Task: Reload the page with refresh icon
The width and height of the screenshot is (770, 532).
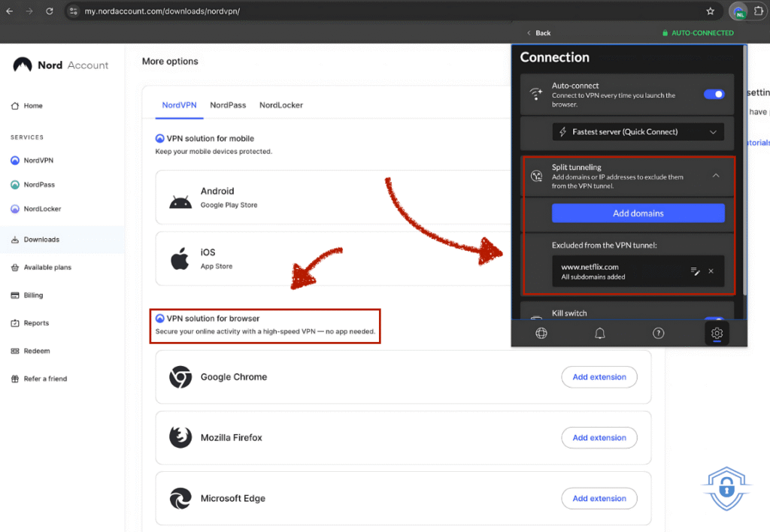Action: [50, 11]
